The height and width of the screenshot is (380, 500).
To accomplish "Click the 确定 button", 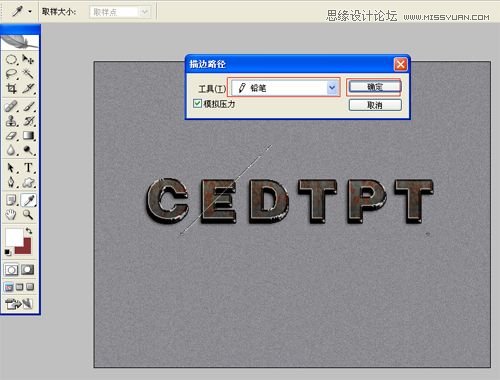I will click(x=375, y=87).
